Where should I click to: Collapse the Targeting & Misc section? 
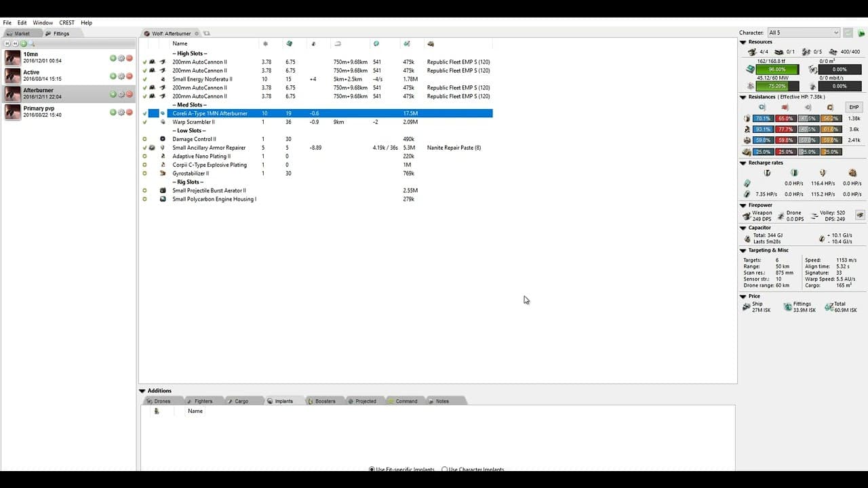[743, 251]
